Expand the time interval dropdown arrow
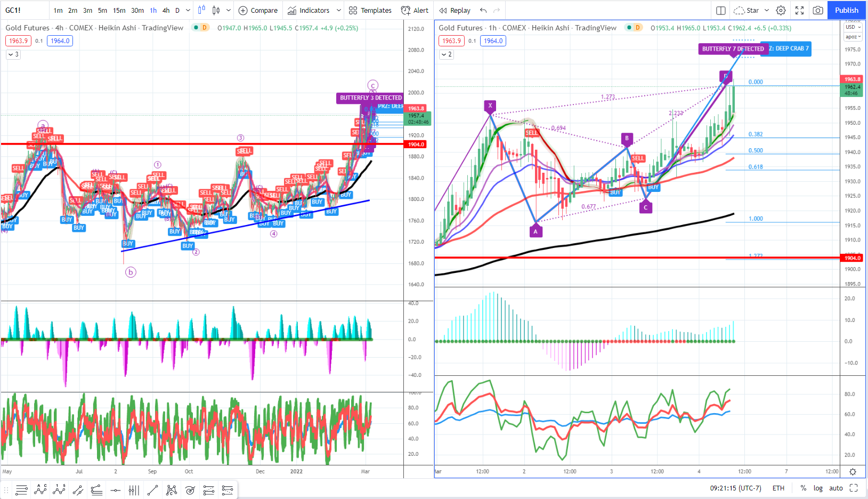 point(188,10)
